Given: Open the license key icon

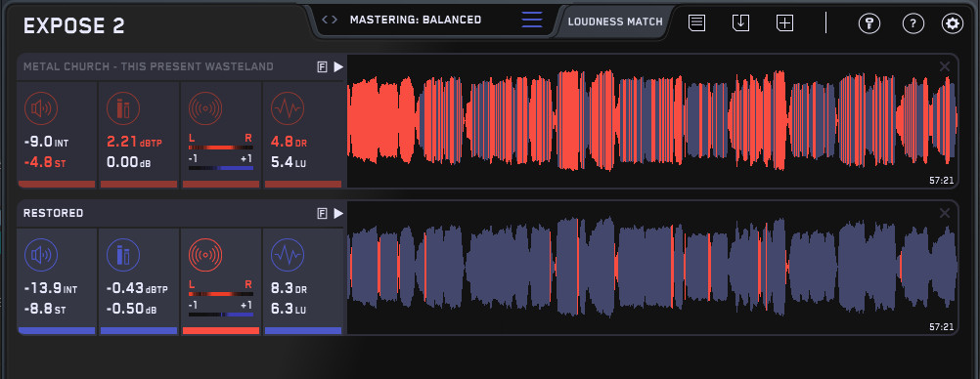Looking at the screenshot, I should pos(869,23).
